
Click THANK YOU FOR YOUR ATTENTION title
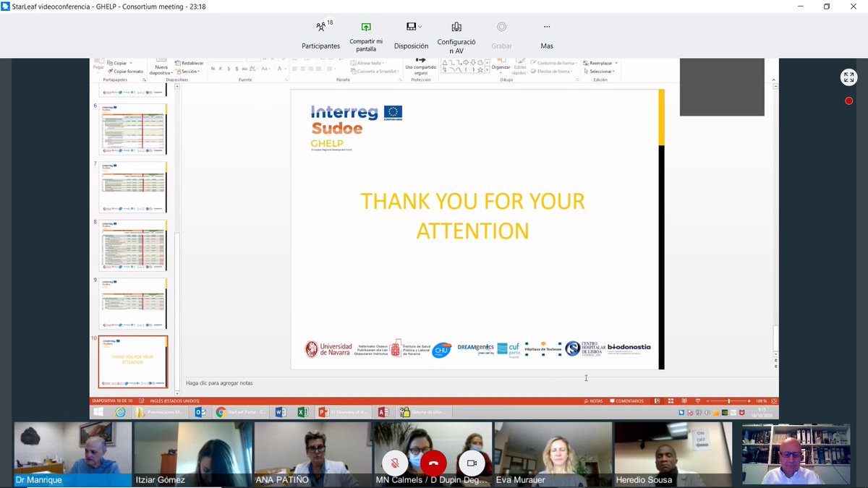(x=472, y=215)
